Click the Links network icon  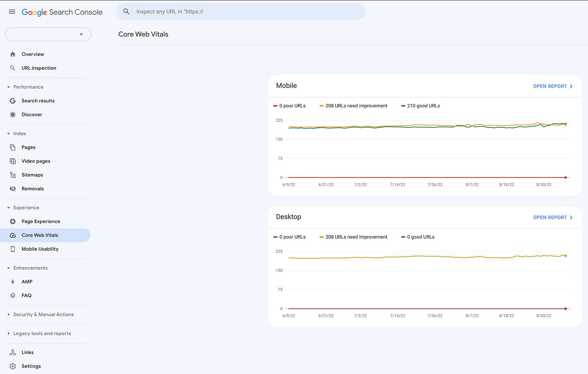tap(13, 352)
